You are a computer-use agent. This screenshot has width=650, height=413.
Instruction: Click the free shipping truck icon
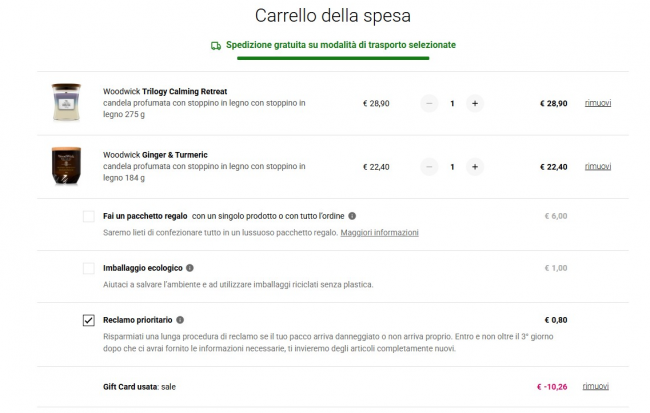pyautogui.click(x=215, y=46)
